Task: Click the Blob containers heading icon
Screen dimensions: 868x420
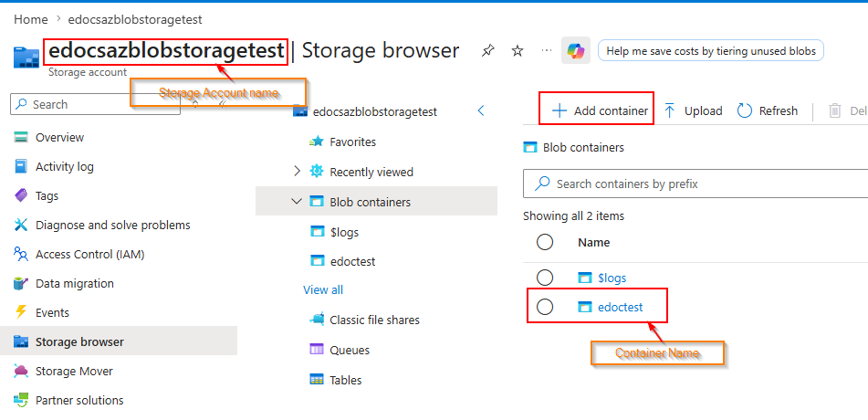Action: (530, 148)
